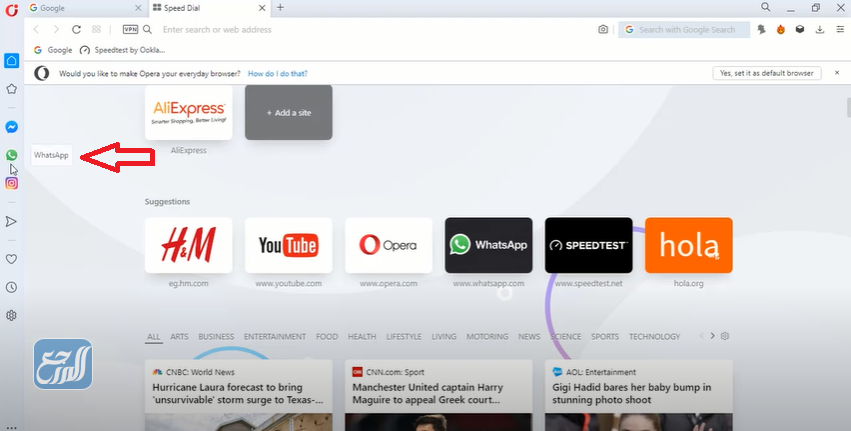The image size is (851, 431).
Task: Show next news categories with right chevron
Action: point(713,336)
